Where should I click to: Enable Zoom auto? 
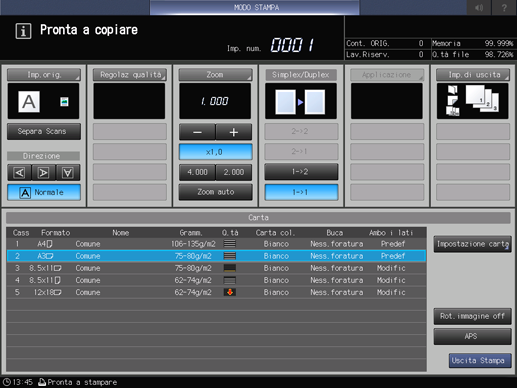(215, 192)
